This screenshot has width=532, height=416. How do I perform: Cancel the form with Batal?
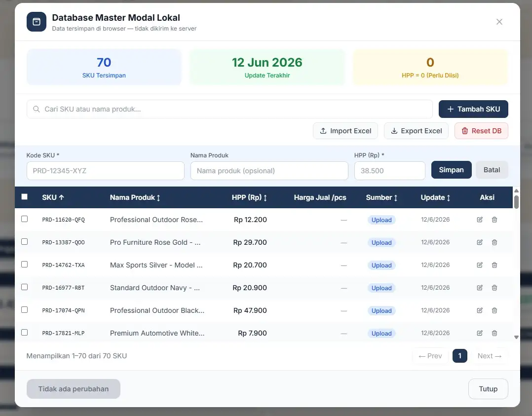492,170
